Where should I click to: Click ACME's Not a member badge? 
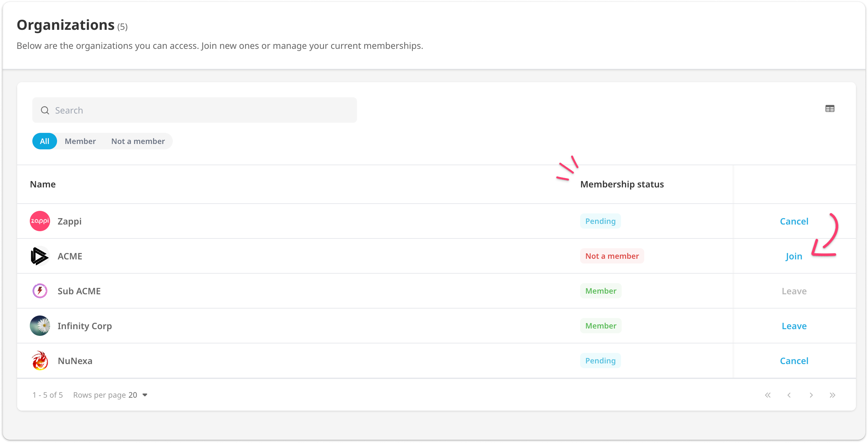pos(612,256)
